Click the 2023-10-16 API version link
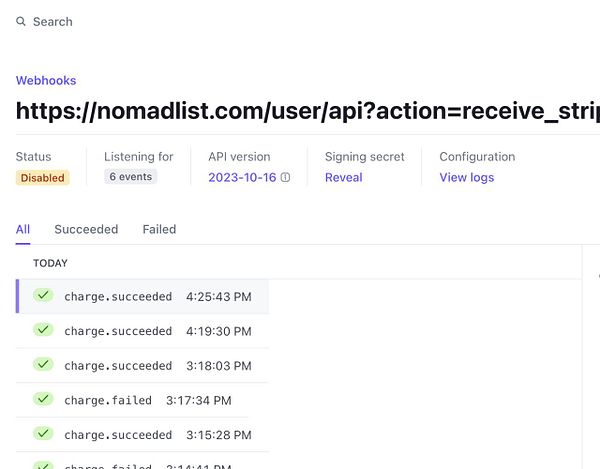This screenshot has width=600, height=469. point(242,177)
